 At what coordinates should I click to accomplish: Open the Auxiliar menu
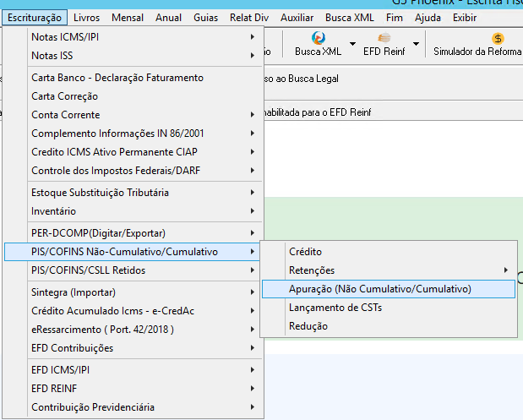click(x=297, y=18)
